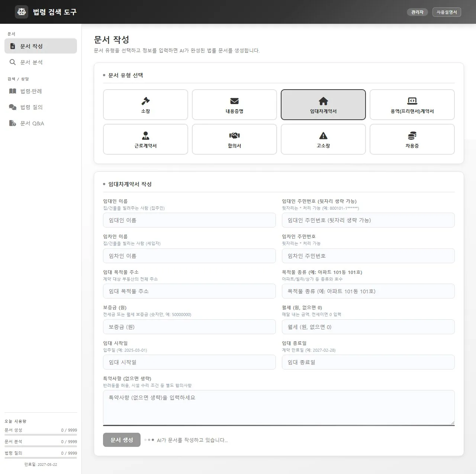Click the 임차인 주민번호 input field

point(368,256)
